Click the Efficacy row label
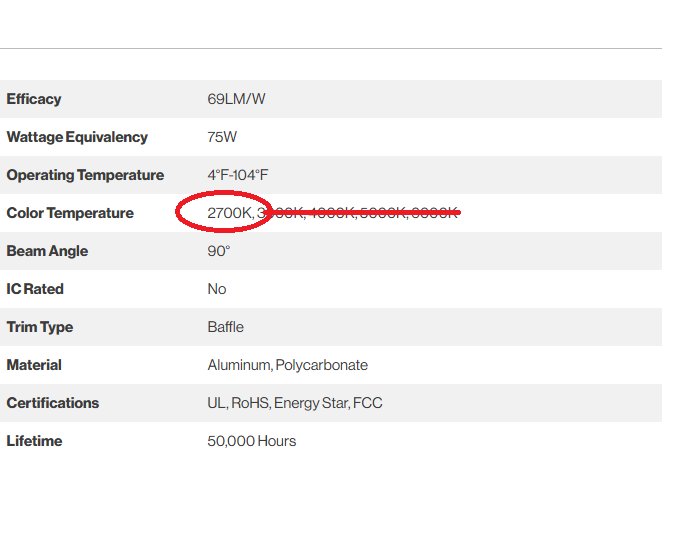This screenshot has width=689, height=542. (34, 99)
